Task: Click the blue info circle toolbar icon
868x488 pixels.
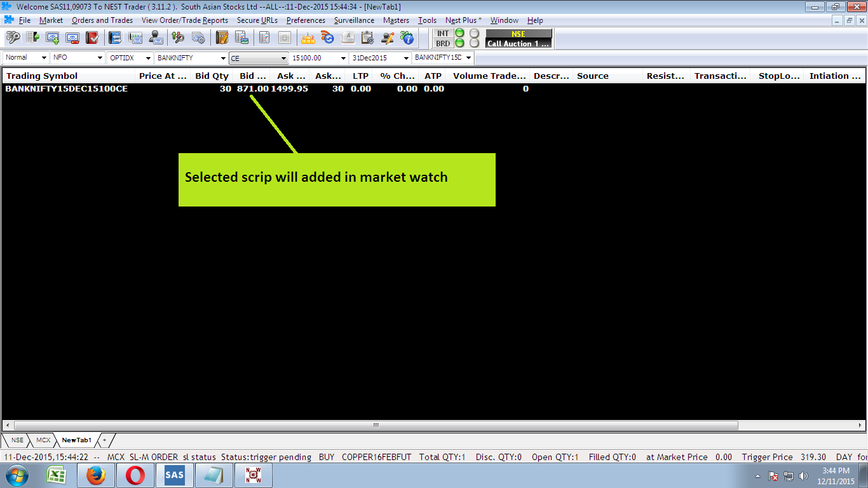Action: click(x=407, y=37)
